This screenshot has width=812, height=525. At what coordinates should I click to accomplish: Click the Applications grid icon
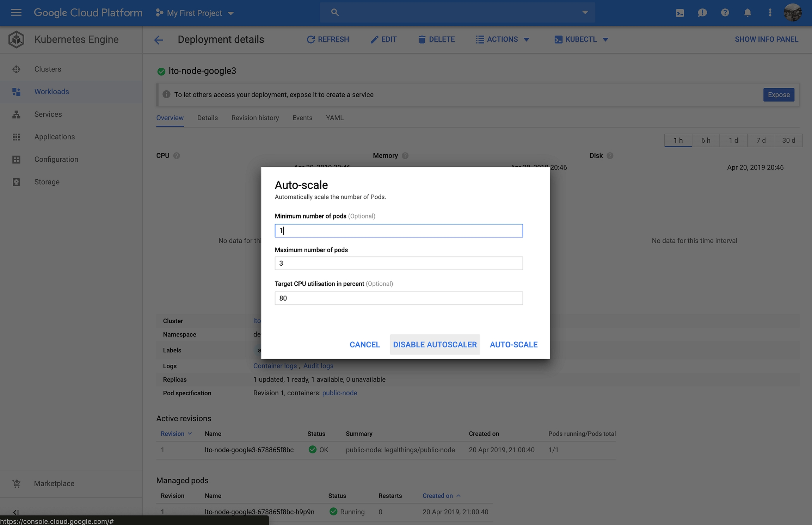[x=16, y=137]
